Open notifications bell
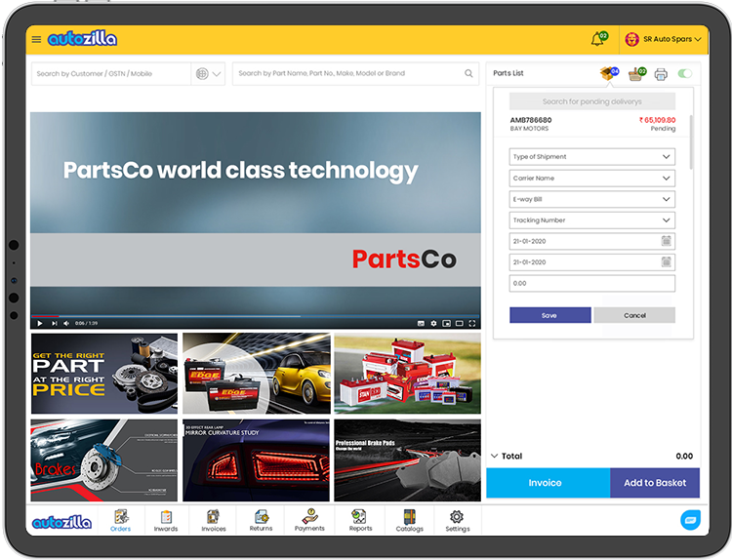The image size is (732, 560). pos(597,39)
